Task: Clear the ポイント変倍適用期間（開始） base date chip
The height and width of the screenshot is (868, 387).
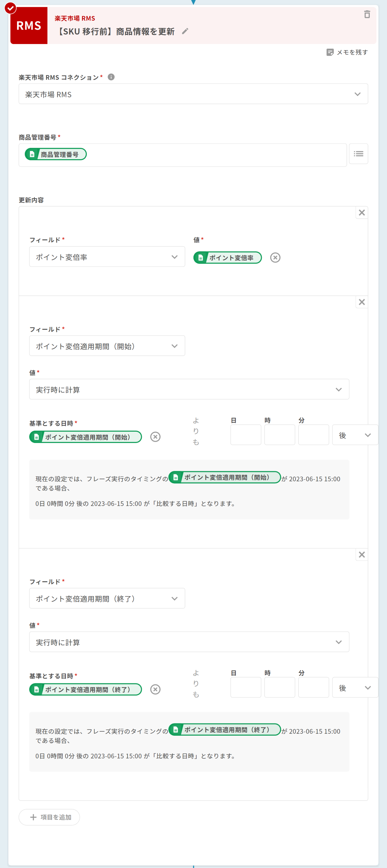Action: coord(155,437)
